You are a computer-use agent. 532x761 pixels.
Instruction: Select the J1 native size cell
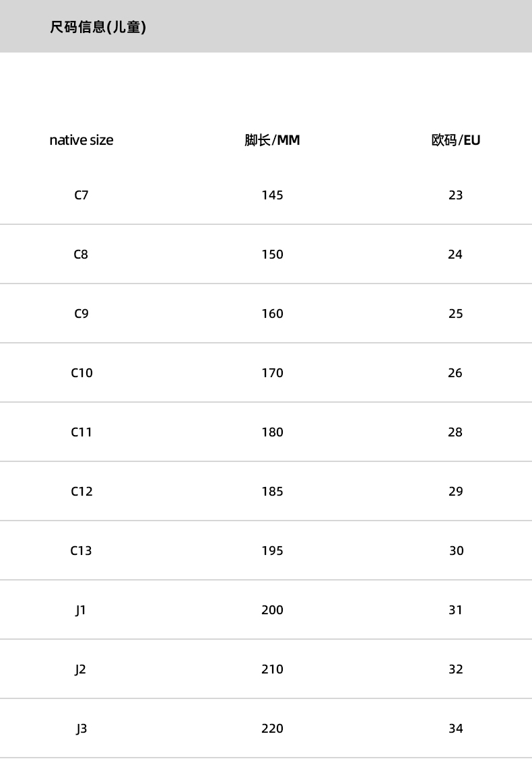click(x=81, y=610)
